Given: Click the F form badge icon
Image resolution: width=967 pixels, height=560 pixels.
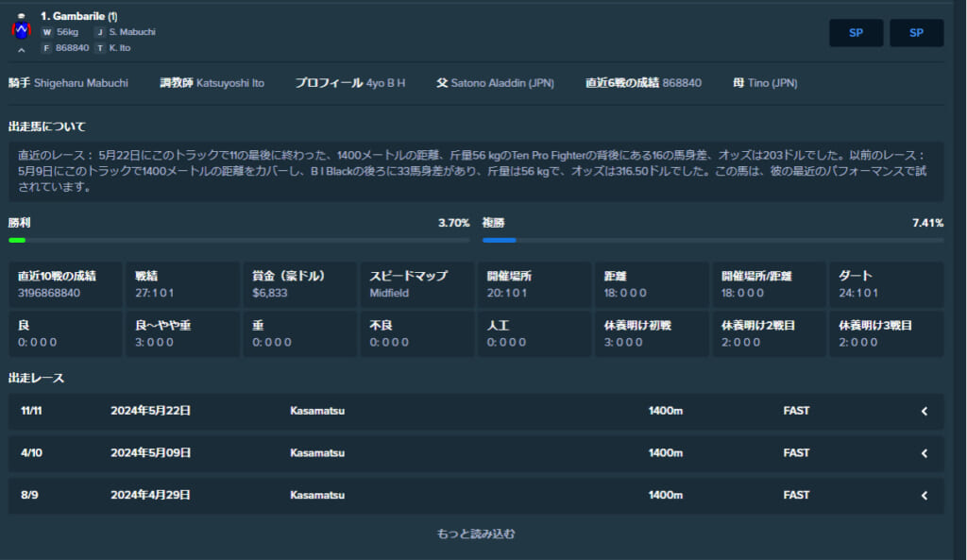Looking at the screenshot, I should 46,47.
